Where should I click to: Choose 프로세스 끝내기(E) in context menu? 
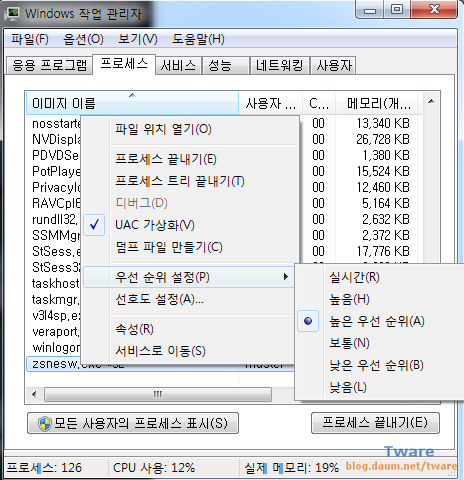pyautogui.click(x=166, y=159)
